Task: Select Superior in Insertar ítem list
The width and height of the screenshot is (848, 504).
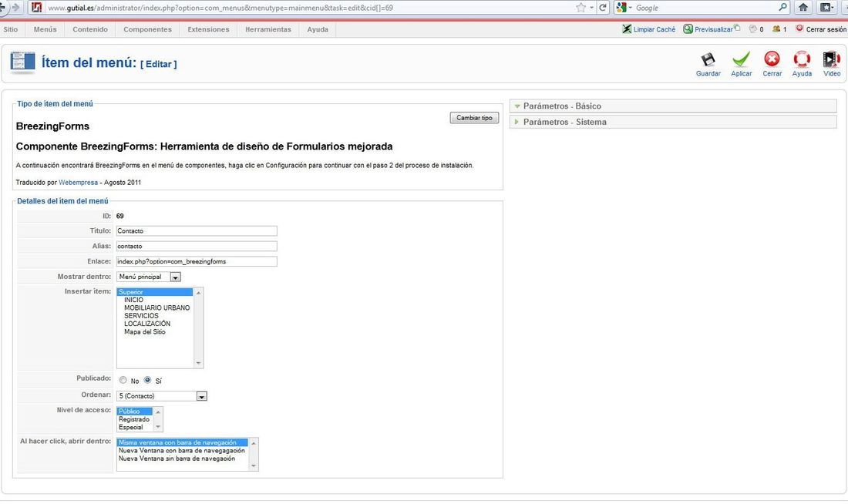Action: [x=155, y=292]
